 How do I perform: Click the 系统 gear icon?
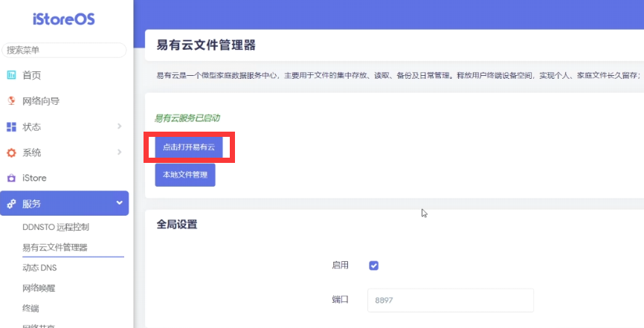[x=11, y=153]
